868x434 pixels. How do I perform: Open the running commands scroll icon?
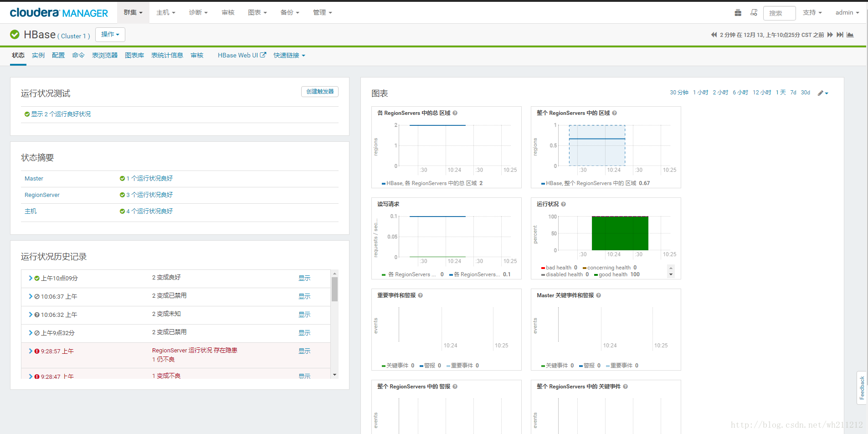coord(754,13)
